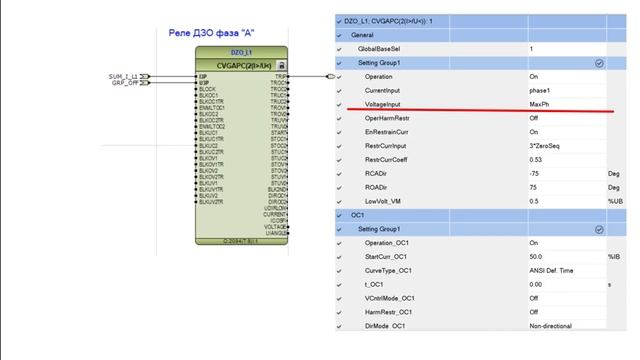This screenshot has height=360, width=640.
Task: Click the circled check icon in the General Setting Group1 row
Action: (x=599, y=63)
